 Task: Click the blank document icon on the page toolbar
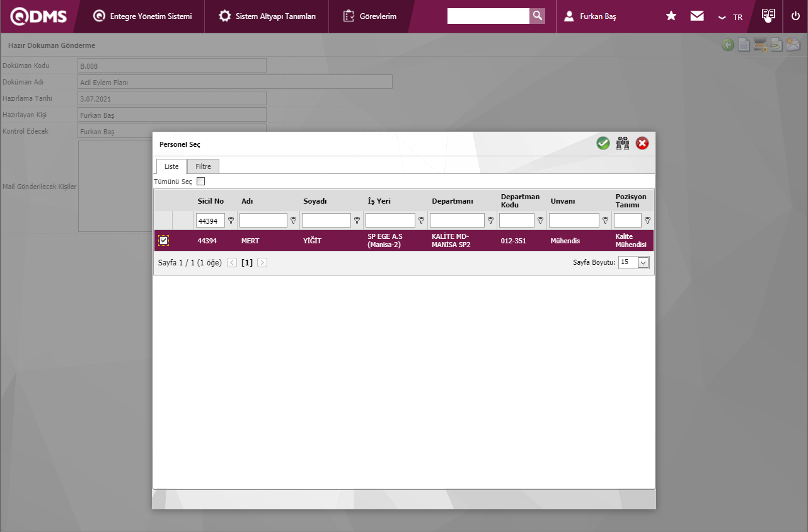pos(744,45)
